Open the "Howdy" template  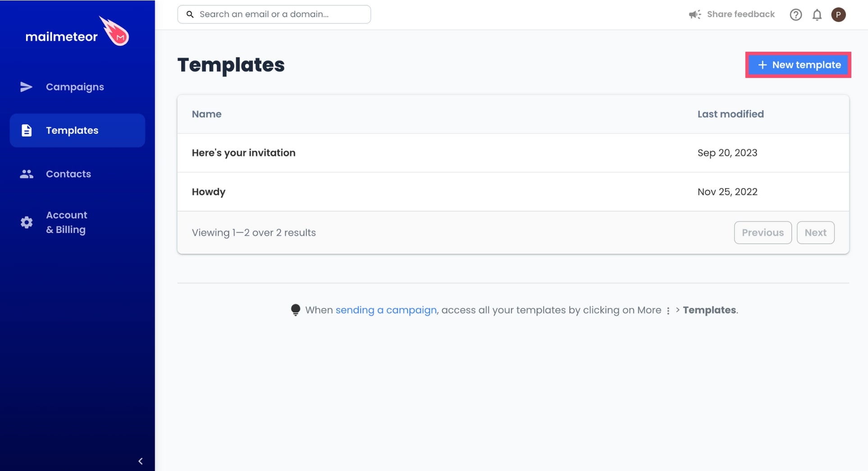coord(209,192)
